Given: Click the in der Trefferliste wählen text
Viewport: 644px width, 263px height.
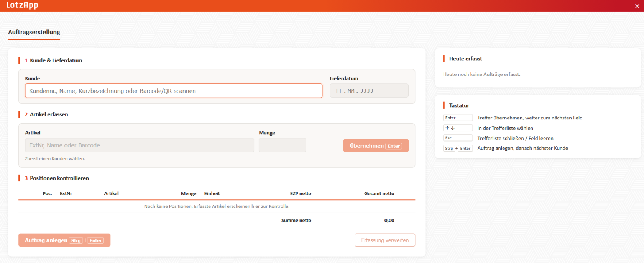Looking at the screenshot, I should [x=505, y=128].
